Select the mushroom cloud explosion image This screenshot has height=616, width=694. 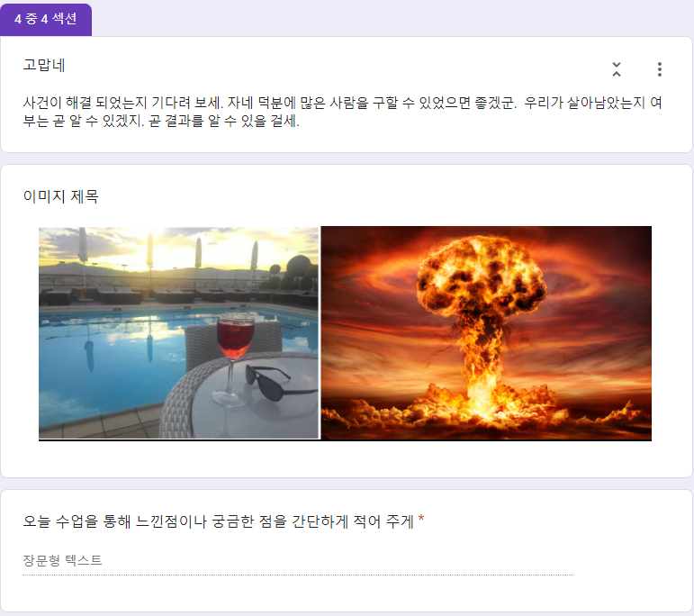pyautogui.click(x=486, y=333)
